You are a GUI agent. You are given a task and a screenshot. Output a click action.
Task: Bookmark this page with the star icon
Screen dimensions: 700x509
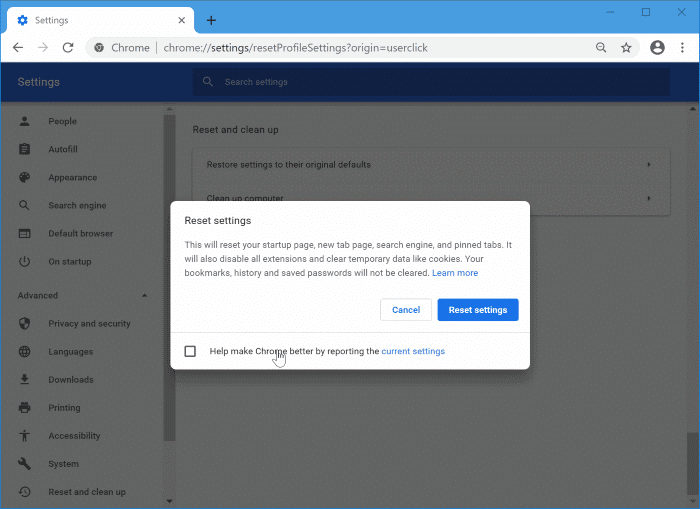(626, 48)
